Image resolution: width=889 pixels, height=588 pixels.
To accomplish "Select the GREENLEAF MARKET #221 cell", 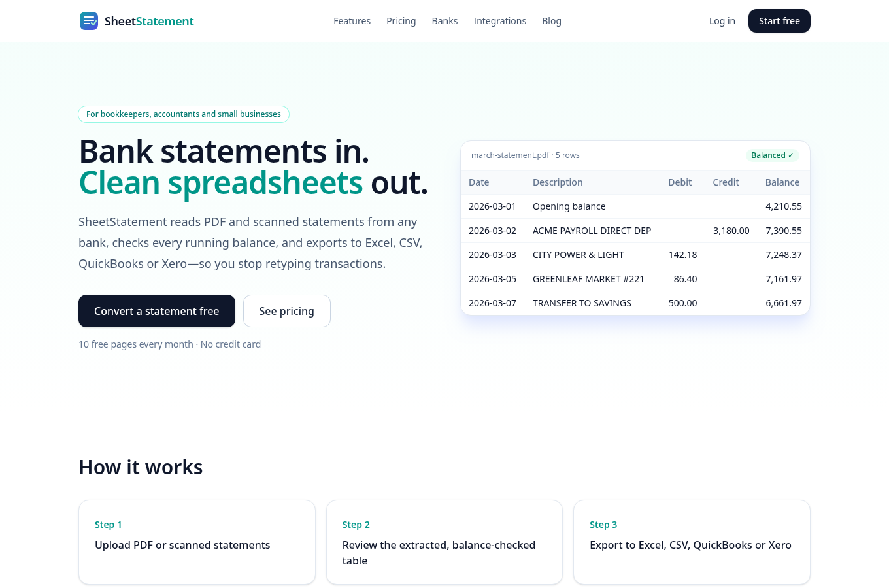I will click(588, 279).
